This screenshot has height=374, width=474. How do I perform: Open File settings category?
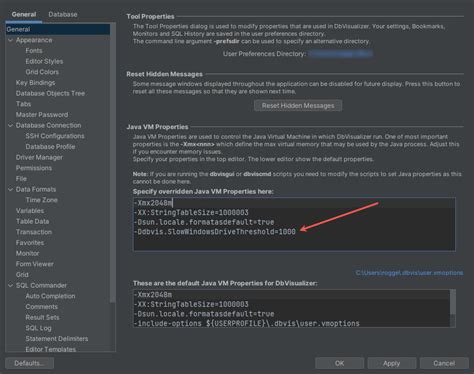pos(21,179)
